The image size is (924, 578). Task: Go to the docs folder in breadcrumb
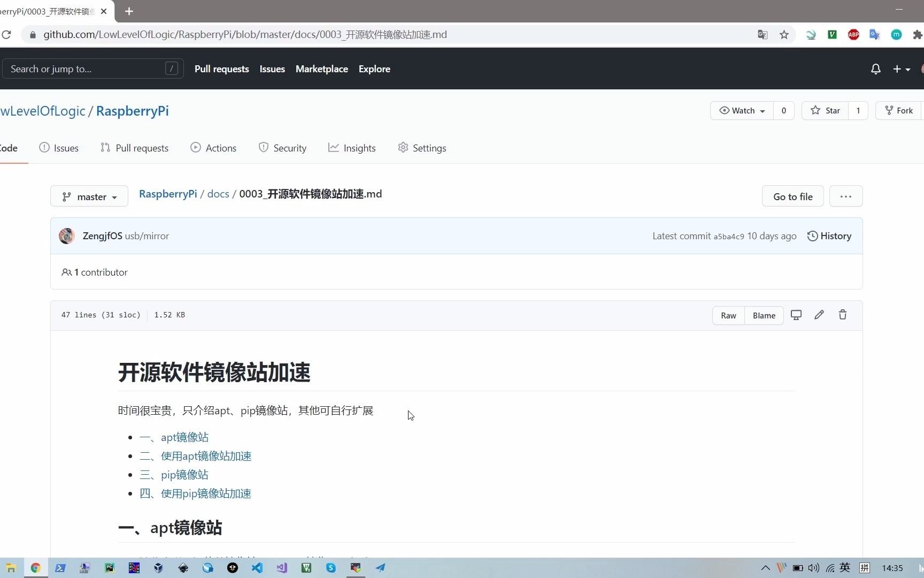coord(218,194)
